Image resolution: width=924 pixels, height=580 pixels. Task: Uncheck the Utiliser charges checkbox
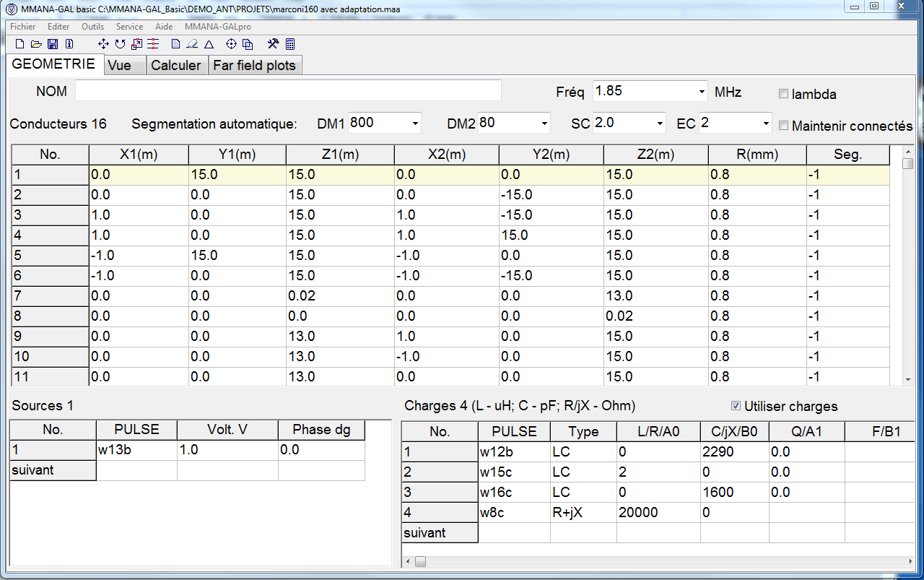[736, 406]
